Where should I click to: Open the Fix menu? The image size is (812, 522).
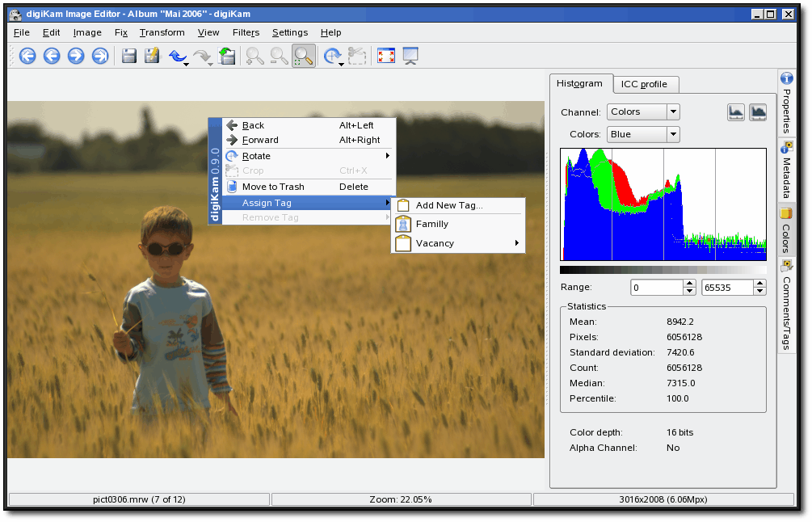click(121, 32)
